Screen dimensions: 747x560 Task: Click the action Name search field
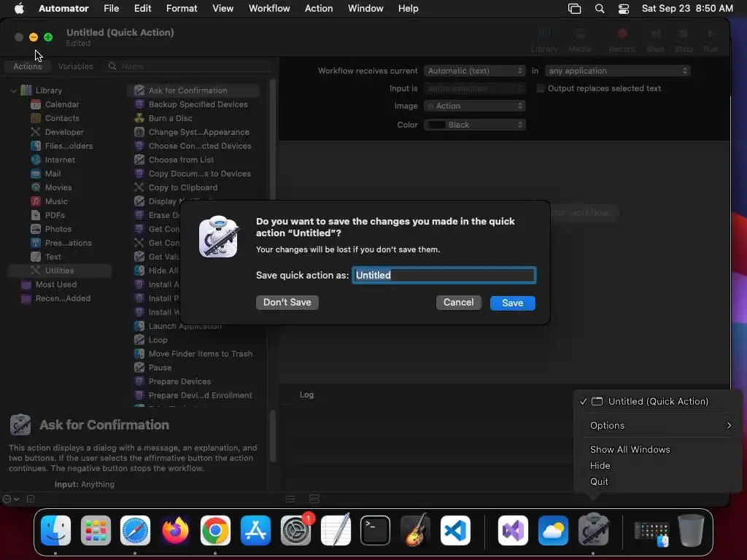tap(188, 66)
